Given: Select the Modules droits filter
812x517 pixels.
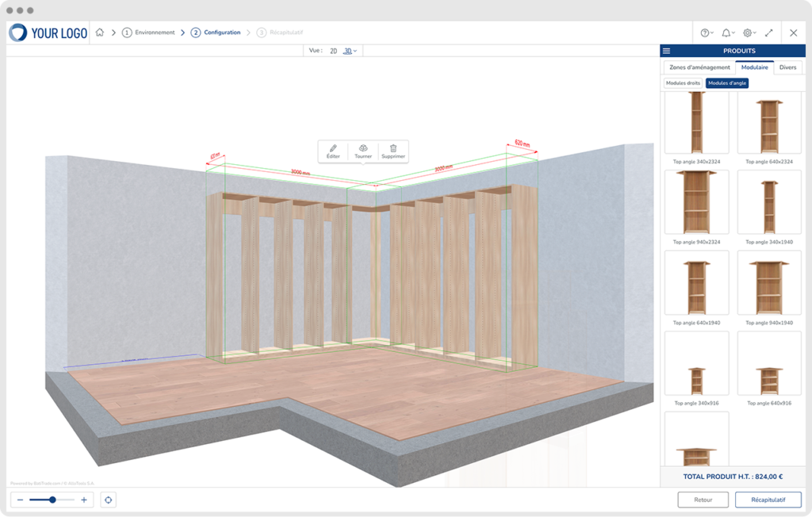Looking at the screenshot, I should click(683, 82).
